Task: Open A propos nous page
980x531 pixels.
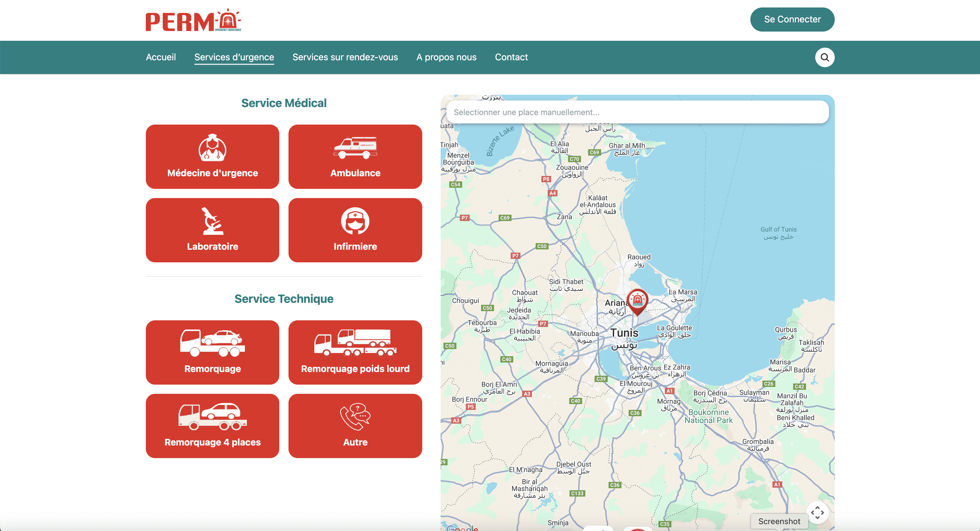Action: point(446,57)
